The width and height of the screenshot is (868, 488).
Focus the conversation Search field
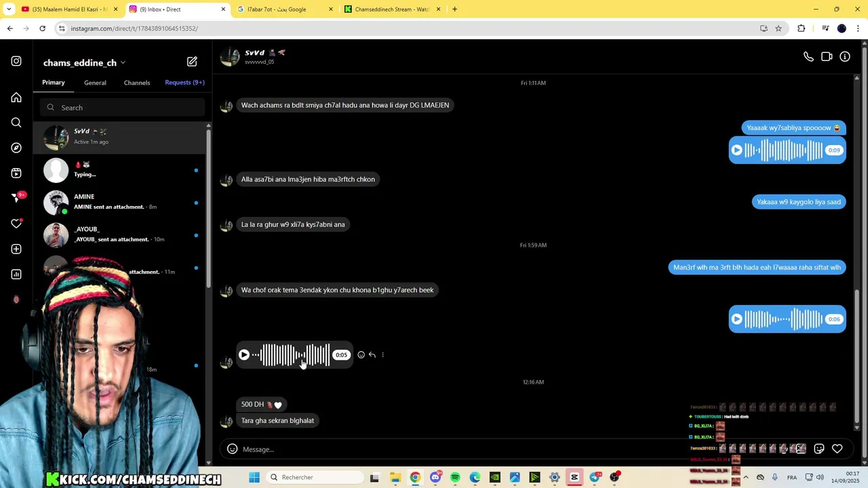pyautogui.click(x=122, y=108)
